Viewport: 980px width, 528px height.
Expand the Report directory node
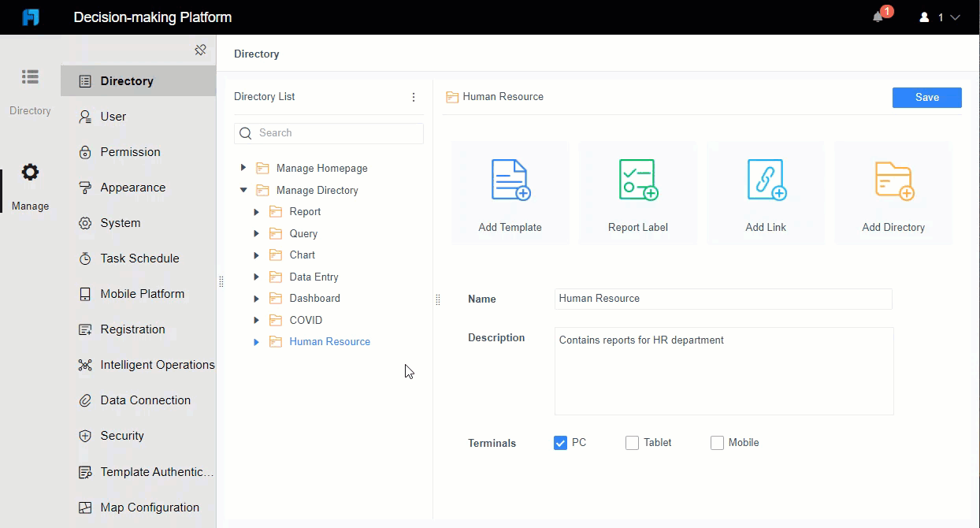[x=255, y=211]
